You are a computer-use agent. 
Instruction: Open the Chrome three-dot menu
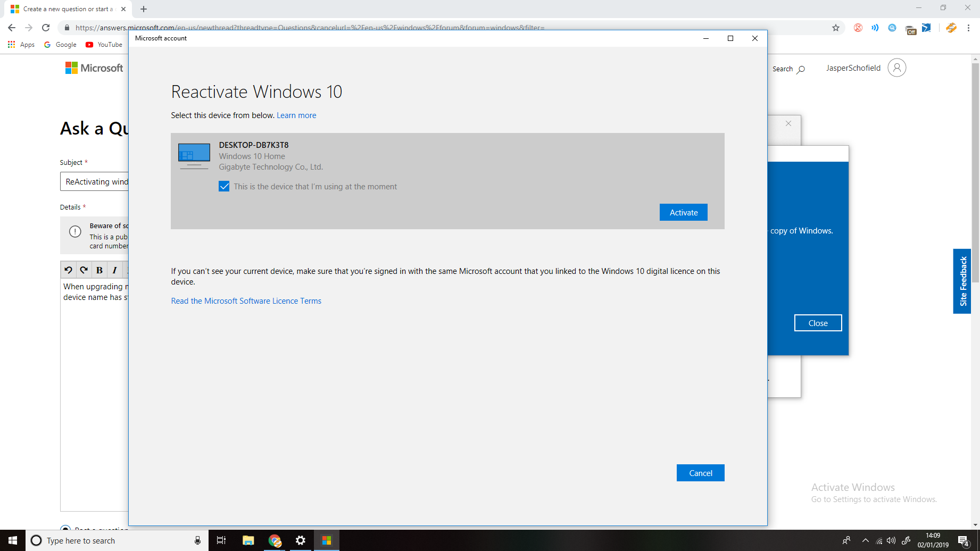(x=969, y=28)
